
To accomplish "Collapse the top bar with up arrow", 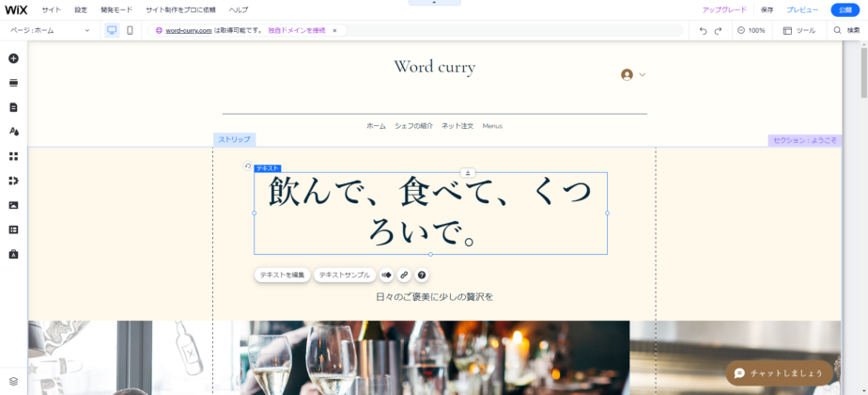I will click(434, 3).
